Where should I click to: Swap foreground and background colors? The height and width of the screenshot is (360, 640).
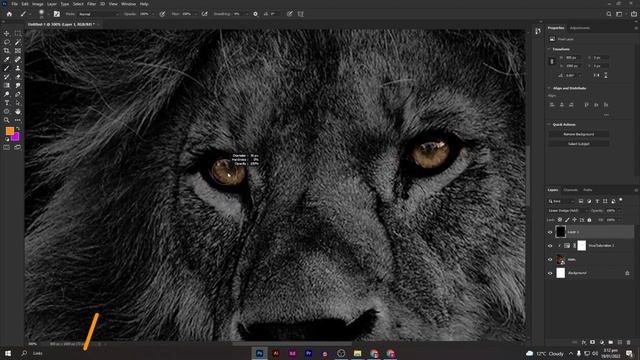click(18, 129)
